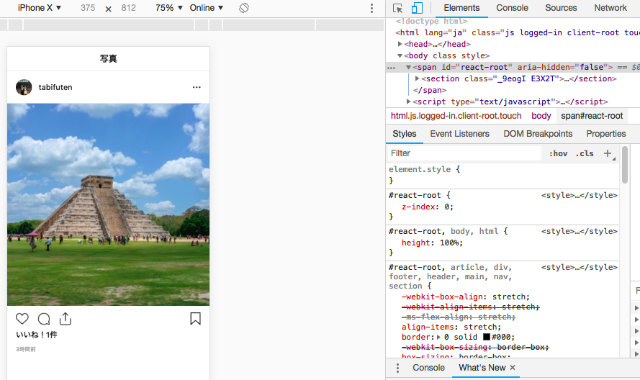Open style source link for height 100% rule
Image resolution: width=640 pixels, height=380 pixels.
tap(579, 231)
